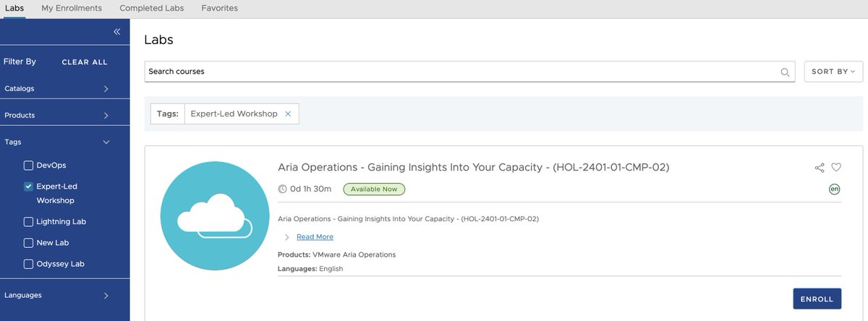Click the '0d 1h 30m' duration text

310,189
